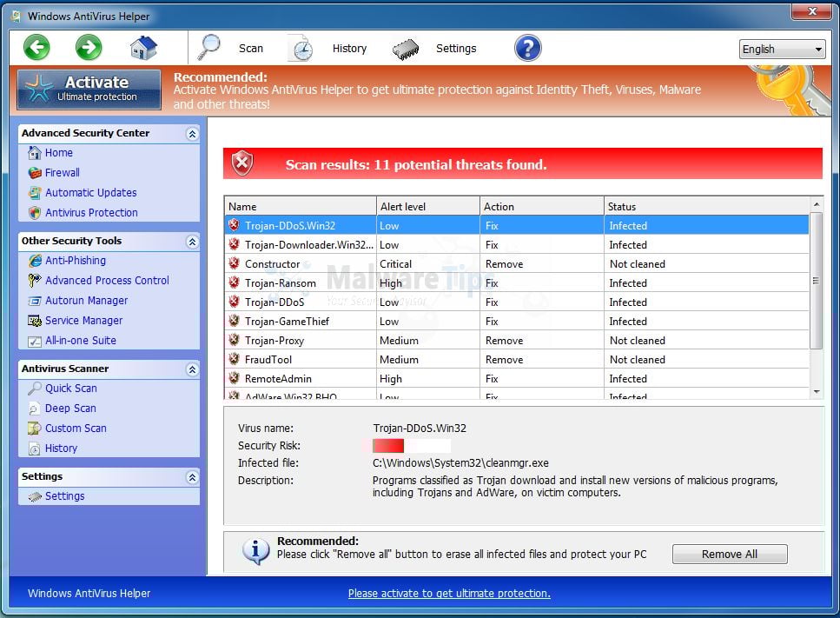Collapse the Other Security Tools panel

pyautogui.click(x=192, y=242)
